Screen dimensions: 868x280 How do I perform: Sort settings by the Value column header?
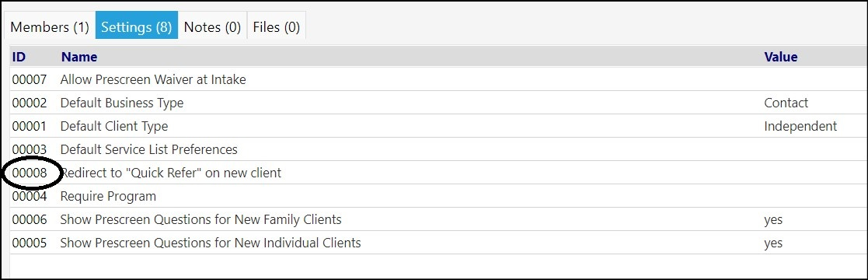tap(780, 57)
